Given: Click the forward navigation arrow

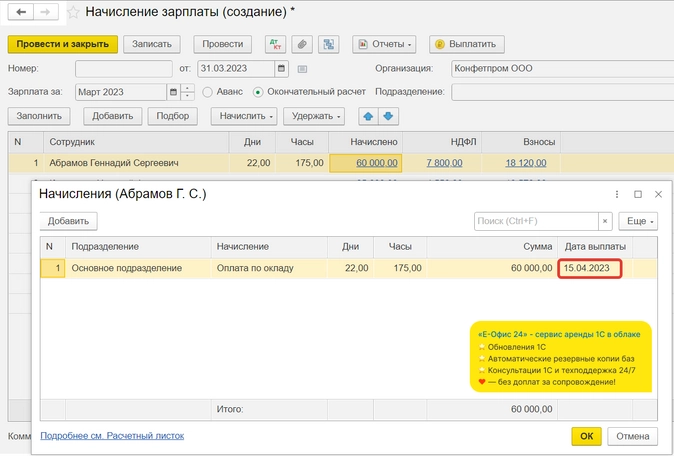Looking at the screenshot, I should [x=45, y=12].
